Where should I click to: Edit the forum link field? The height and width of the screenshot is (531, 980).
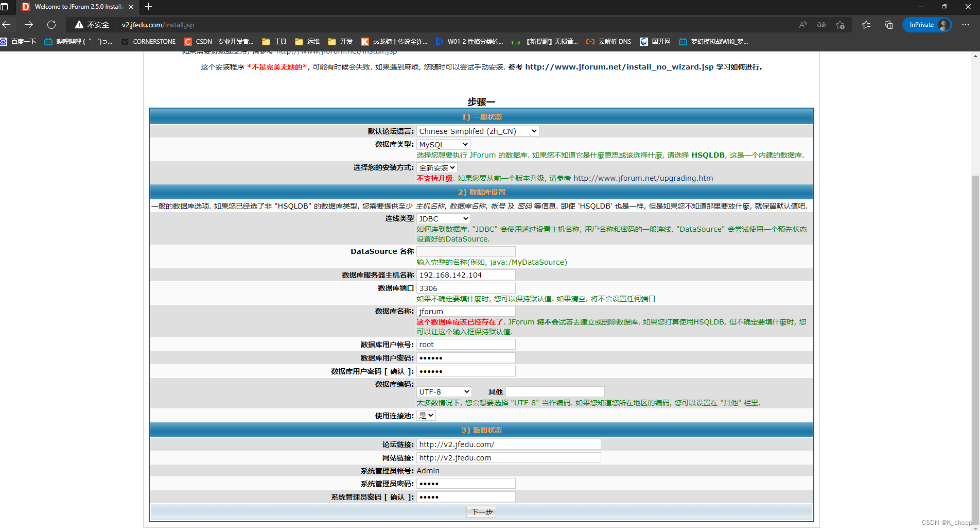pos(509,444)
